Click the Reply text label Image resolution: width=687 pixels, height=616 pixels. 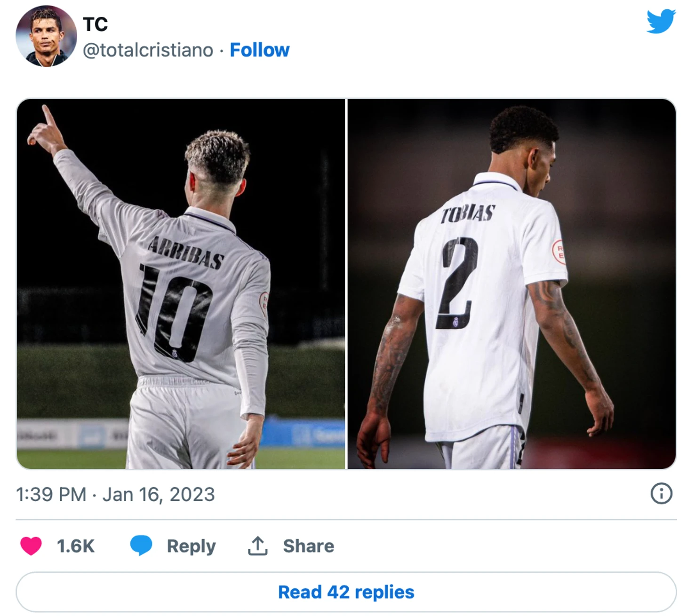pos(191,546)
